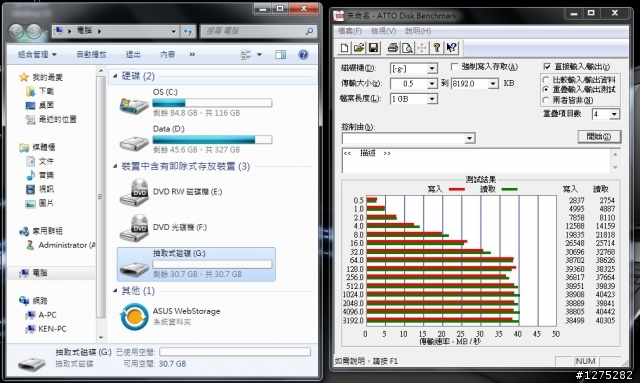The image size is (640, 383).
Task: Click 自動播放 in Explorer toolbar
Action: point(91,54)
